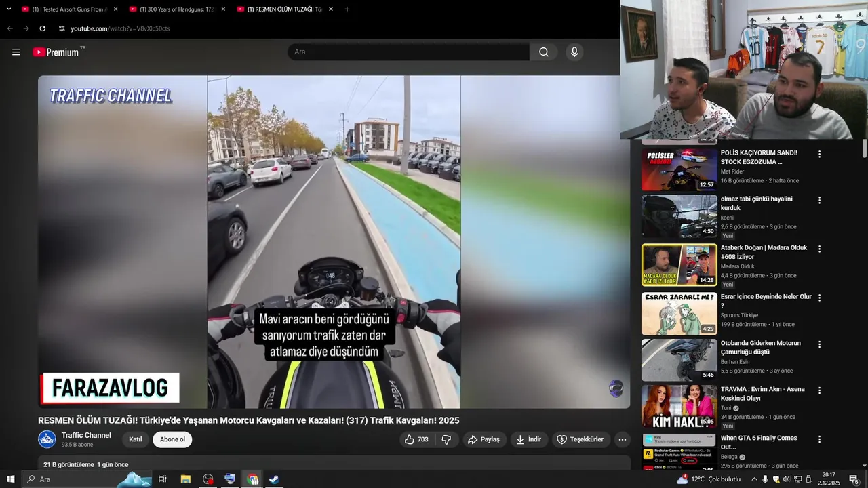Open the YouTube hamburger guide menu
Viewport: 868px width, 488px height.
pos(16,52)
